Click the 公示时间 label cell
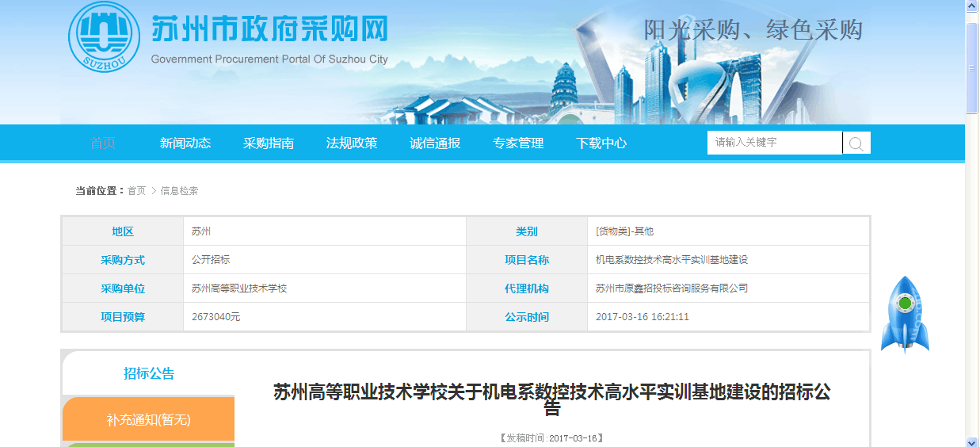The height and width of the screenshot is (447, 980). click(527, 317)
